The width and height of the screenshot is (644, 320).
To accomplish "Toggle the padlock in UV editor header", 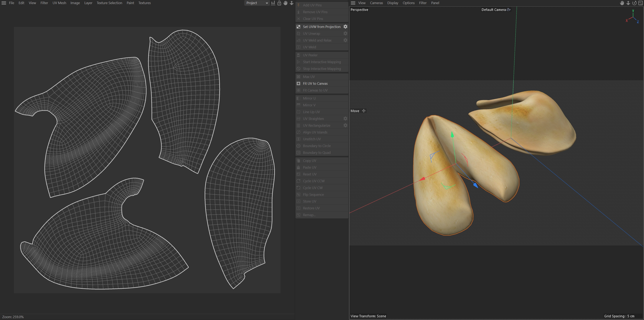I will click(279, 3).
